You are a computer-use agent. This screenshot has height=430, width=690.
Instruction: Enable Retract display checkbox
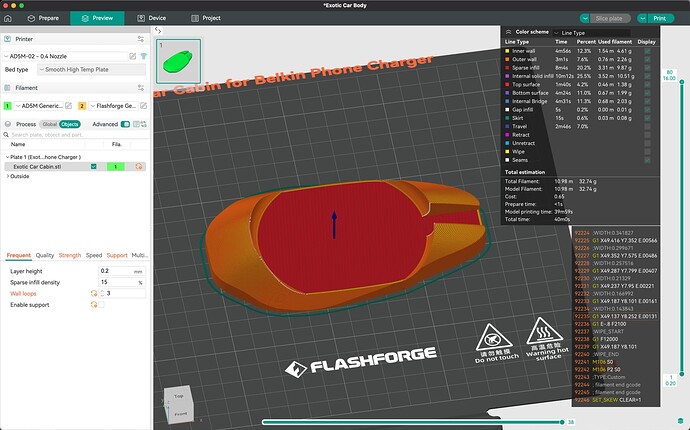tap(647, 135)
